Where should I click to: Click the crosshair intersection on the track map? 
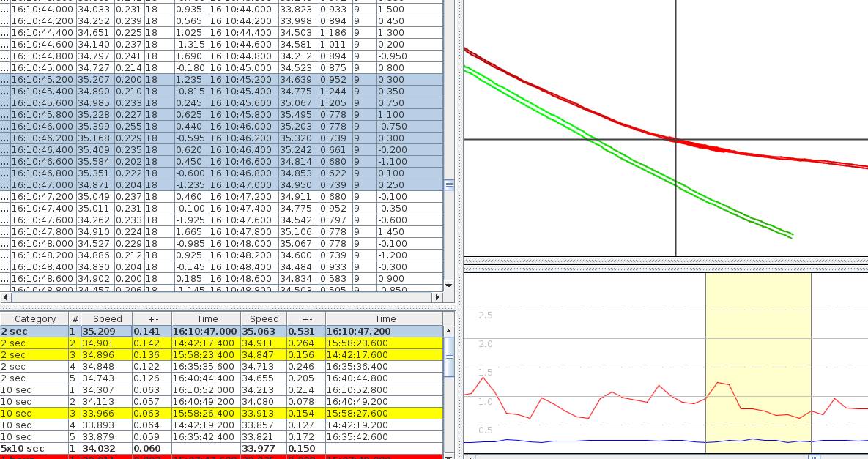675,139
